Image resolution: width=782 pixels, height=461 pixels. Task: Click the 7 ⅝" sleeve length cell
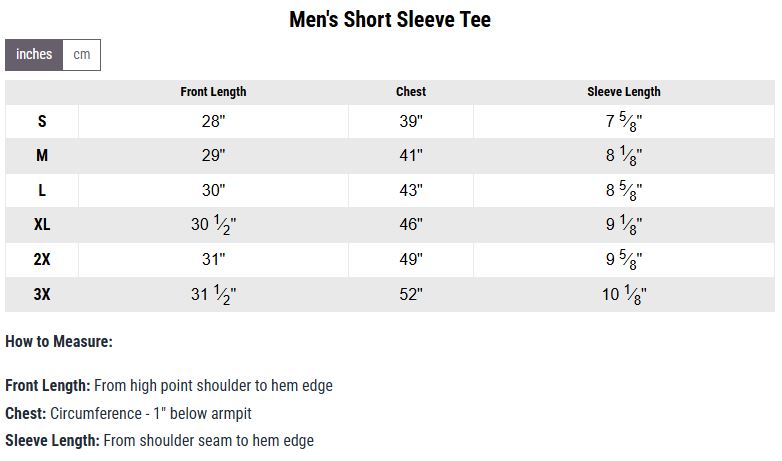(623, 122)
